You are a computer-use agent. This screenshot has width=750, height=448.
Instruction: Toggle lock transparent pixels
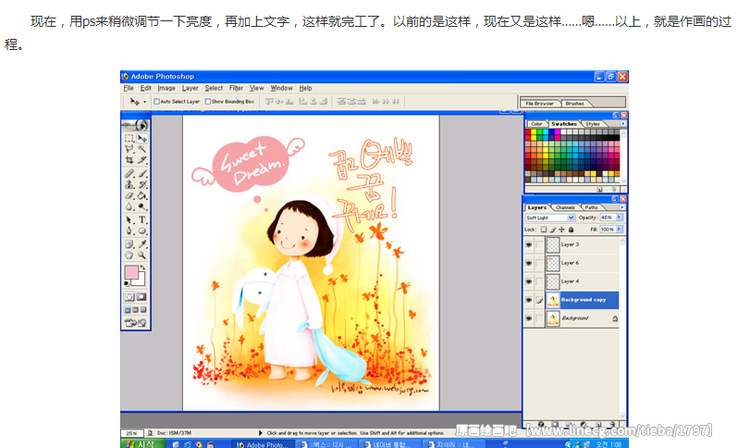(x=543, y=229)
